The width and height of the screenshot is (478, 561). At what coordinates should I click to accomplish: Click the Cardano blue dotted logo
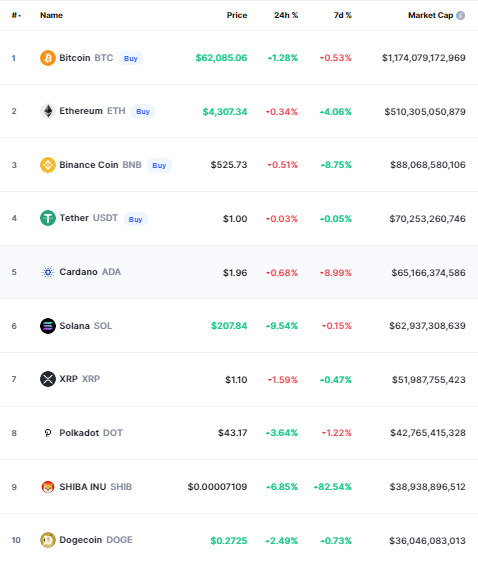click(48, 272)
